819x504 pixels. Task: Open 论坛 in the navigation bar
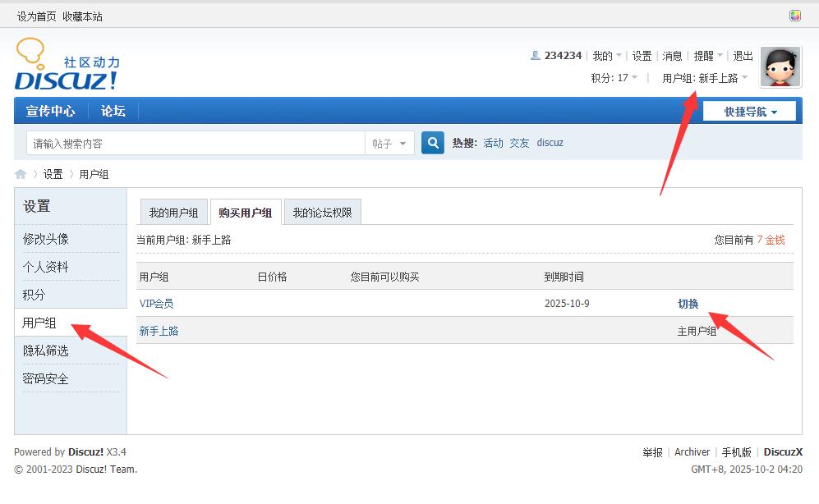click(x=113, y=111)
